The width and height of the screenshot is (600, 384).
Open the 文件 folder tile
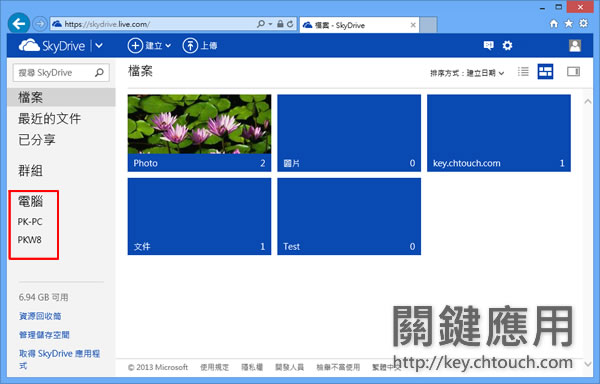[x=199, y=216]
